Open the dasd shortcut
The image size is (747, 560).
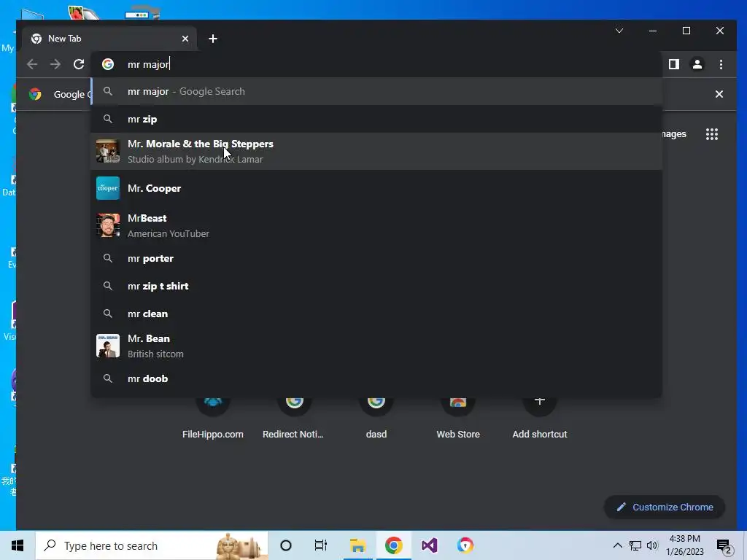(x=376, y=416)
